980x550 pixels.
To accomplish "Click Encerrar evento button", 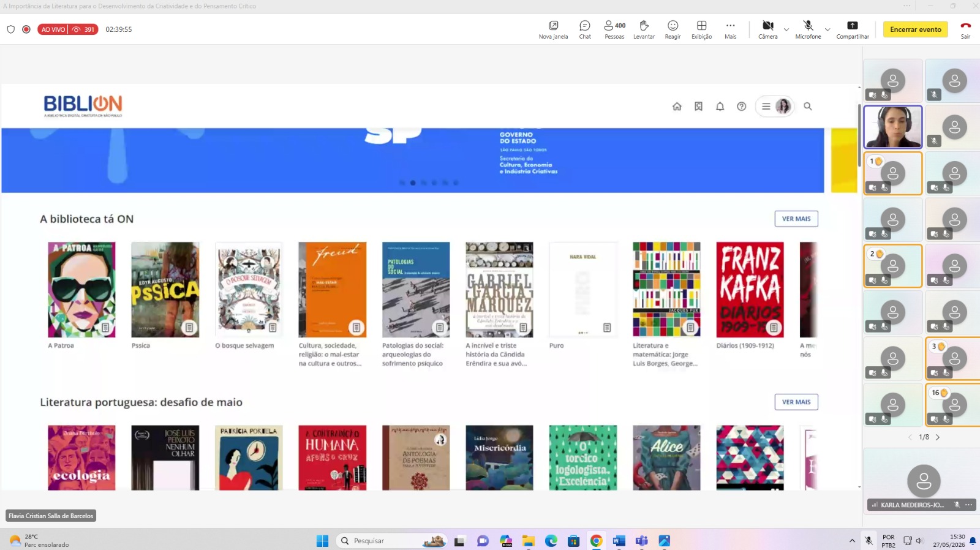I will click(x=916, y=29).
